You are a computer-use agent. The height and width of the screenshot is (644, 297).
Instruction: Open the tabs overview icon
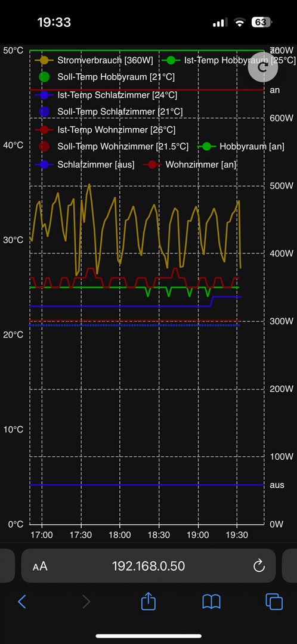click(274, 602)
